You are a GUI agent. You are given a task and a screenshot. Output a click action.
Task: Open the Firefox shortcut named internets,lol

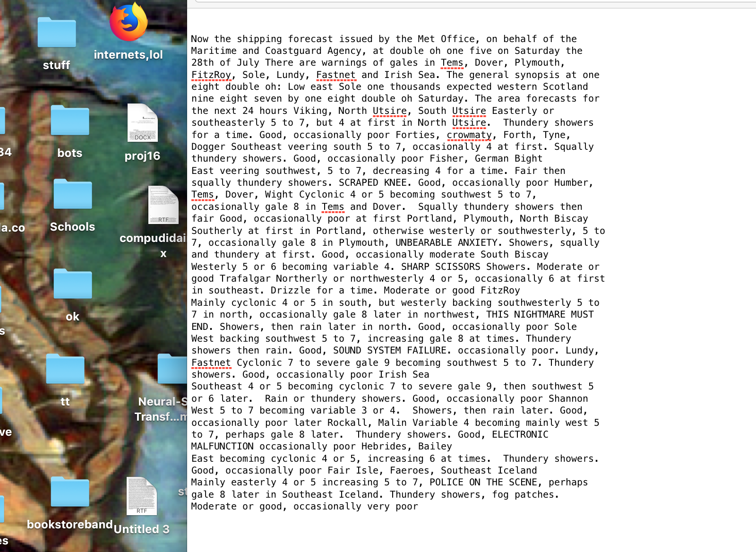coord(128,23)
